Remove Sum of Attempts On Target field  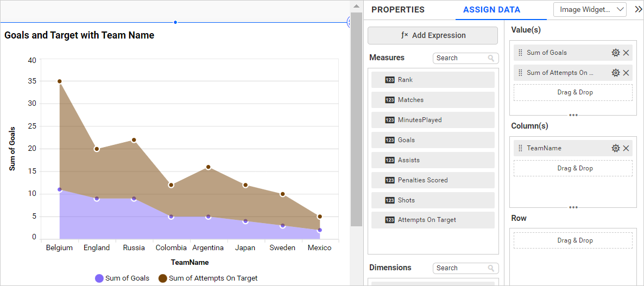[x=626, y=73]
